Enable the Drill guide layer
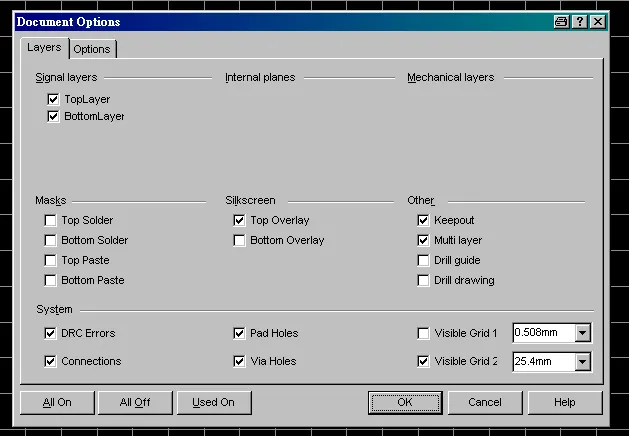Screen dimensions: 629x436 [423, 260]
